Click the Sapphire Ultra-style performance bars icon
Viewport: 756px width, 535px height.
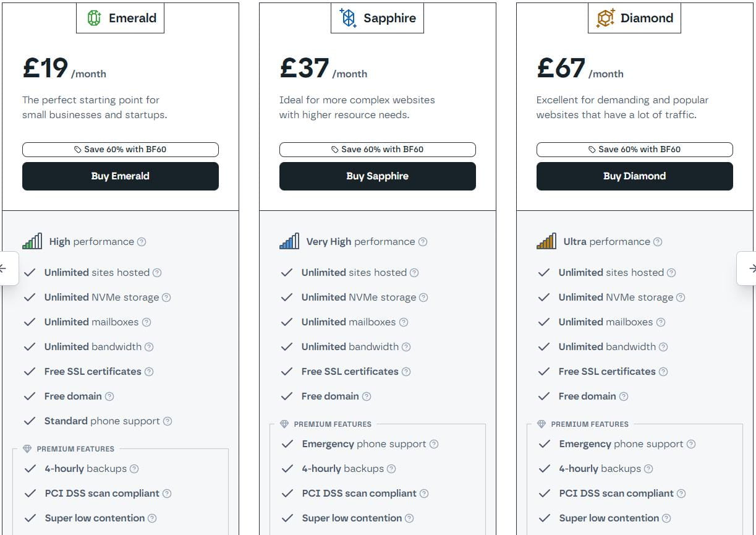point(289,241)
